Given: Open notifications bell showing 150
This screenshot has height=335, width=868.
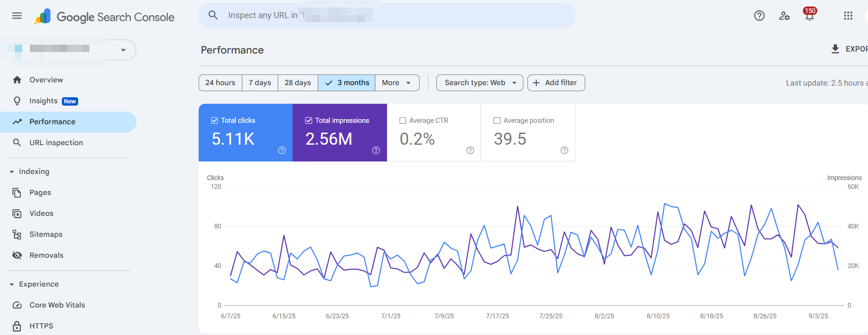Looking at the screenshot, I should pos(810,15).
